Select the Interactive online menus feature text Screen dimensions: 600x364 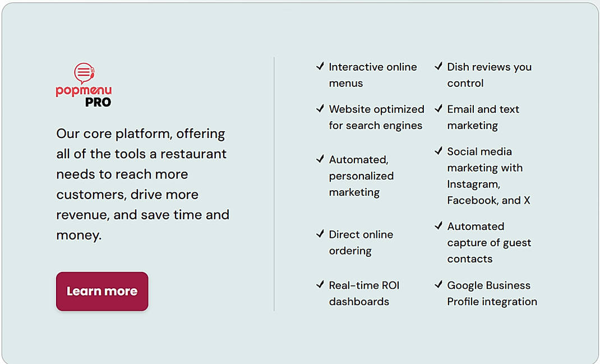click(x=373, y=75)
